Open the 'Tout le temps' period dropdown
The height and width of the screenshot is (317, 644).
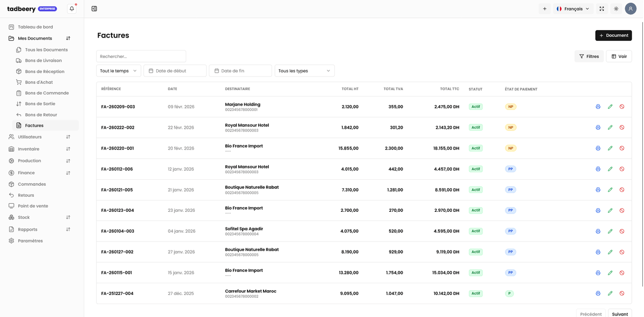click(x=119, y=71)
